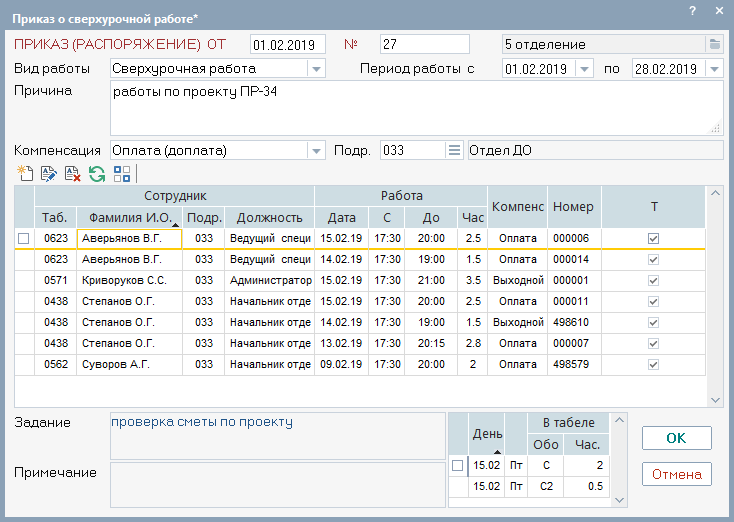Click the select-all squares toolbar icon

122,173
